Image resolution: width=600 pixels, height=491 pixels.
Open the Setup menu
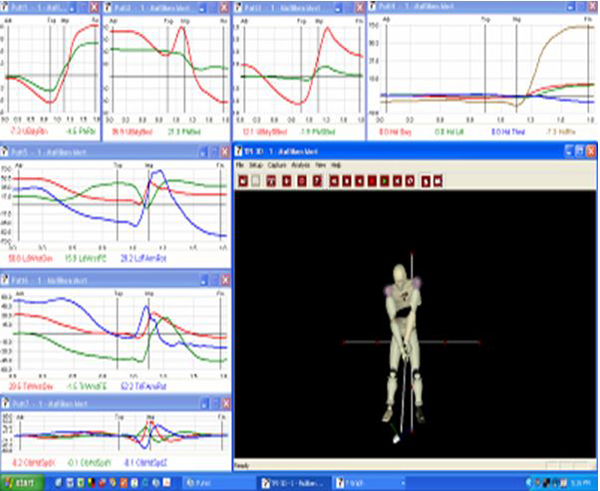point(256,165)
